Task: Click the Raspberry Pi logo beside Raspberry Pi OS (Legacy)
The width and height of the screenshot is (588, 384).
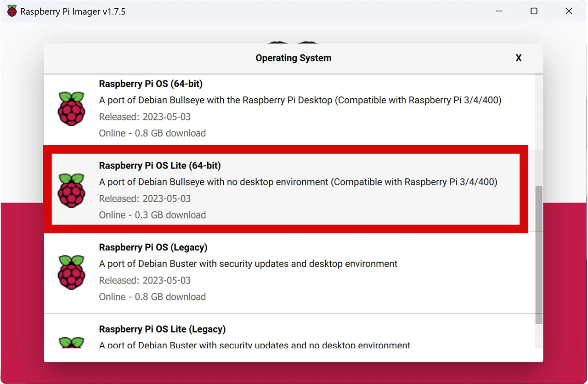Action: [71, 272]
